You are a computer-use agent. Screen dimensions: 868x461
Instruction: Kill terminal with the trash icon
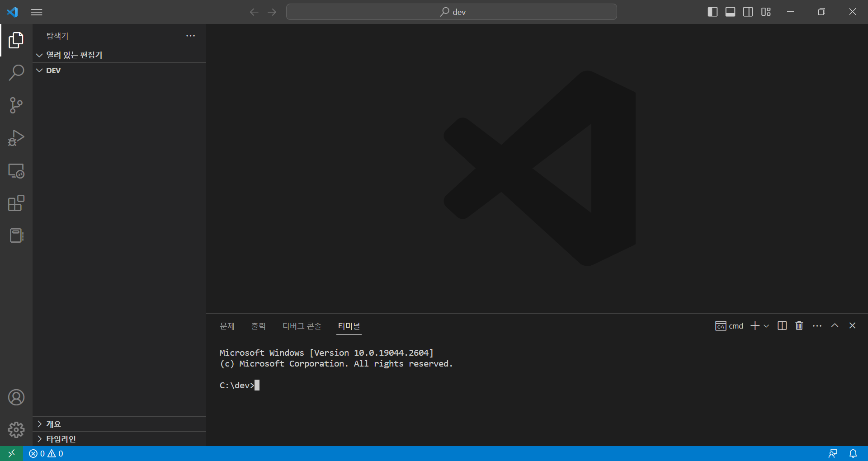[x=799, y=326]
